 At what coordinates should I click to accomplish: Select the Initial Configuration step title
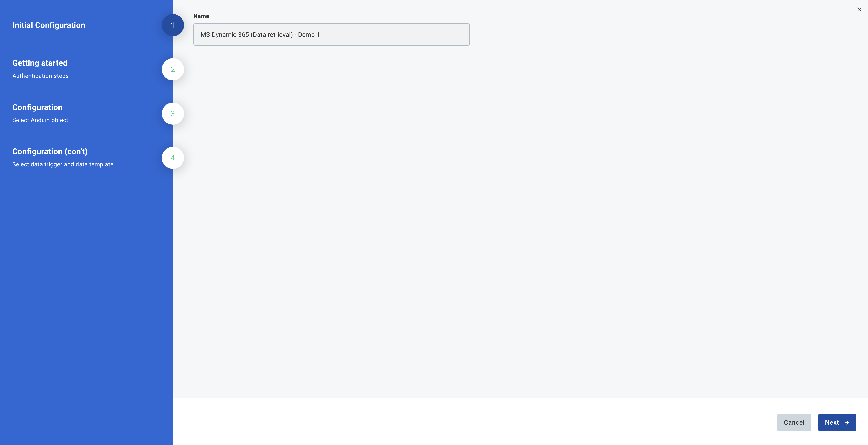[x=48, y=25]
